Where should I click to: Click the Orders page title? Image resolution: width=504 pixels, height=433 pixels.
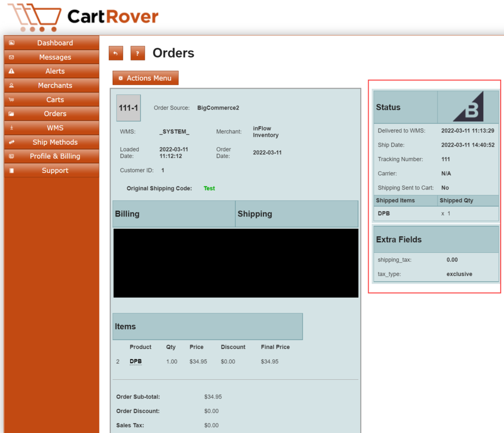173,53
